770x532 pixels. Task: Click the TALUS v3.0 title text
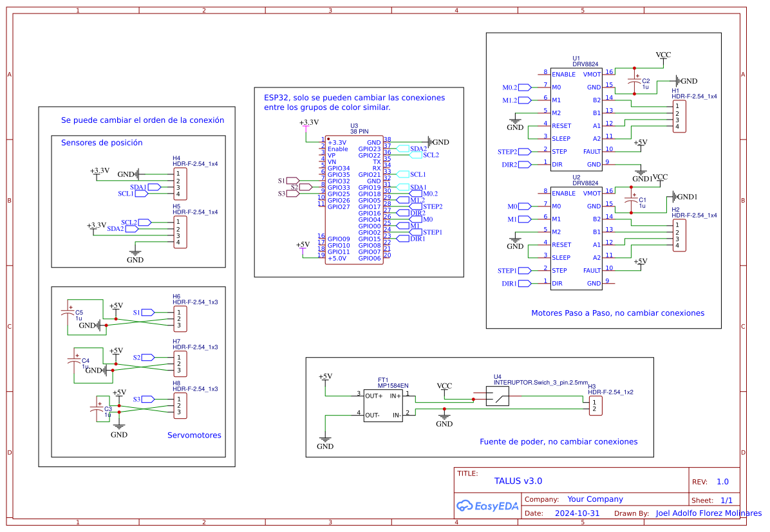[x=518, y=481]
